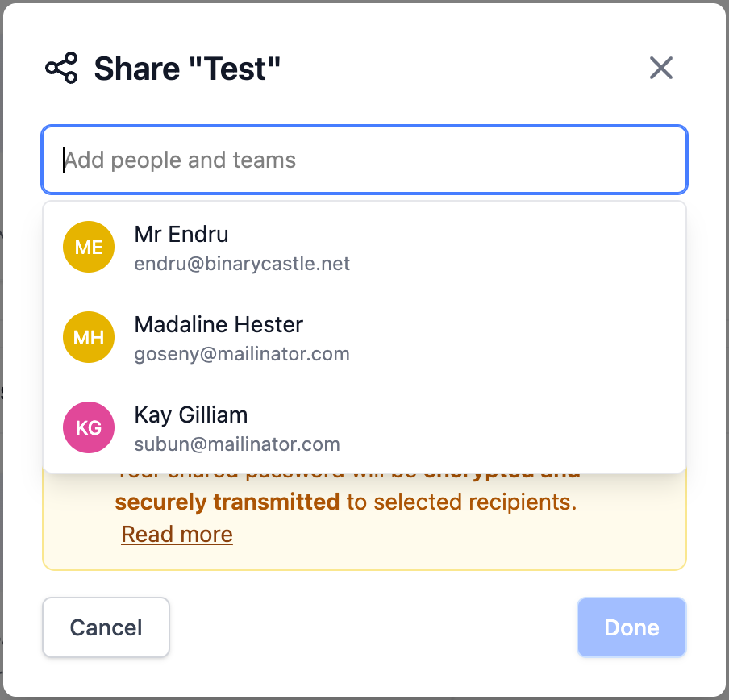Close the Share dialog with X
This screenshot has height=700, width=729.
(x=661, y=69)
